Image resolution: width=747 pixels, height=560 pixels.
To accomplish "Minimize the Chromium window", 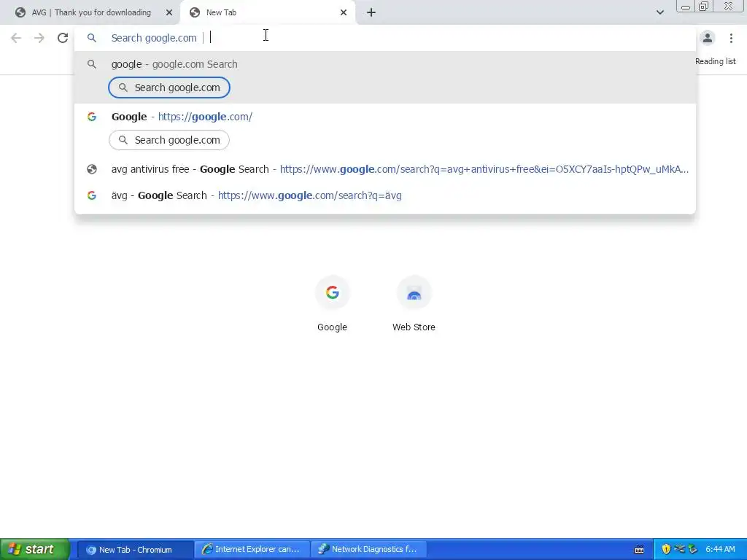I will [x=686, y=6].
